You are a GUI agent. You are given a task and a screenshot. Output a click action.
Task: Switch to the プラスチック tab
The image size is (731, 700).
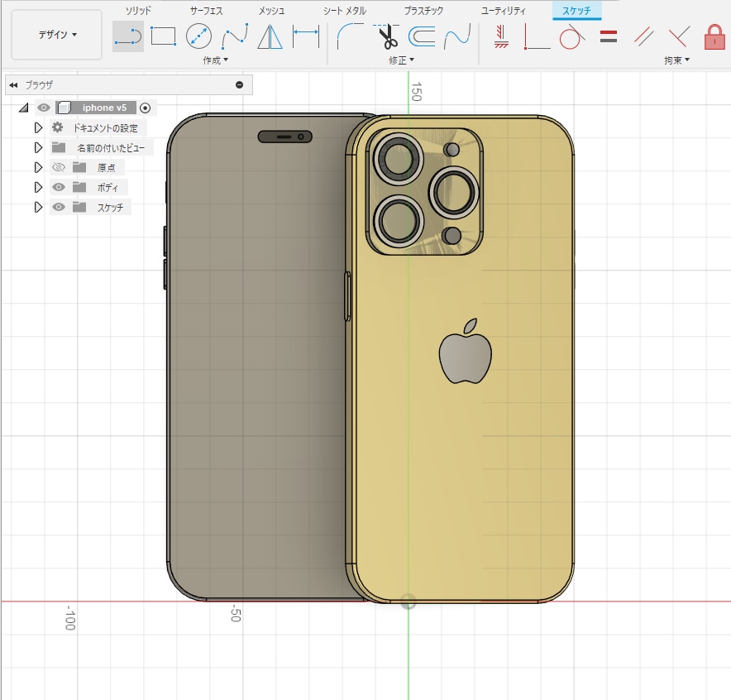click(423, 10)
